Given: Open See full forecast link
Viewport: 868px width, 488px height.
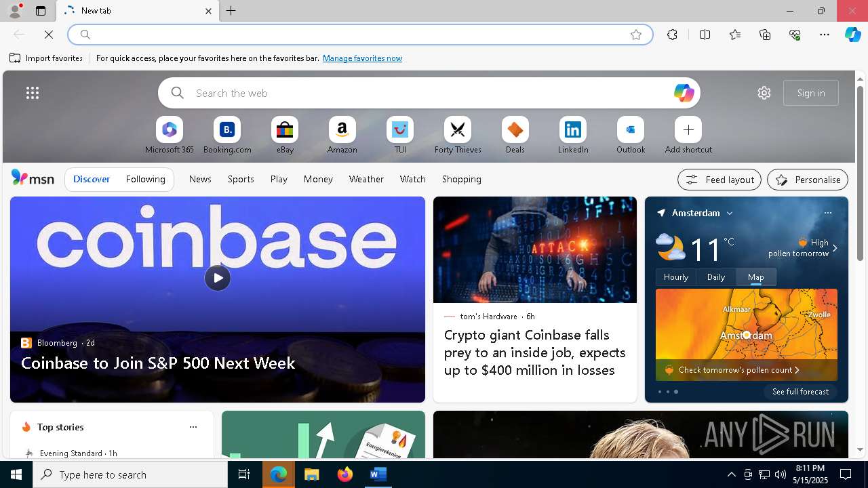Looking at the screenshot, I should (800, 392).
